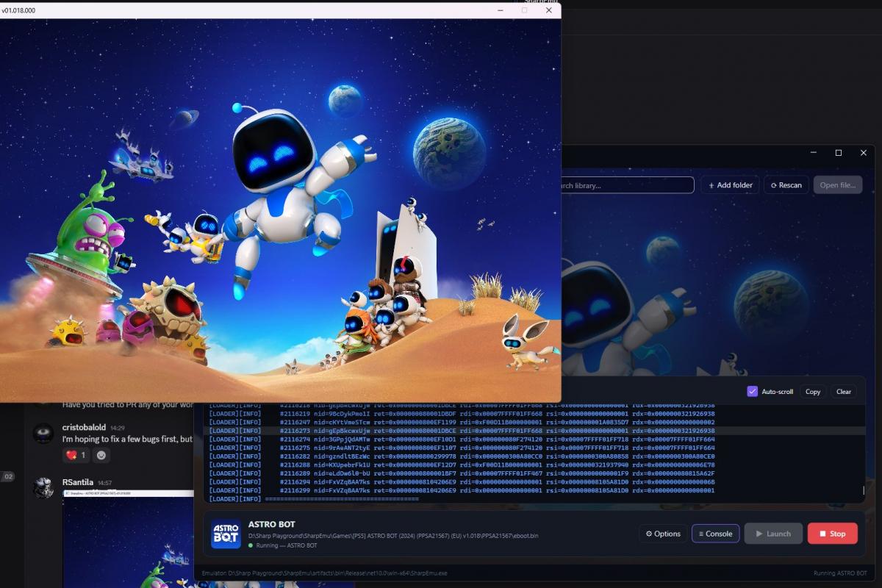This screenshot has width=882, height=588.
Task: Select log line #2116299 in console
Action: tap(535, 490)
